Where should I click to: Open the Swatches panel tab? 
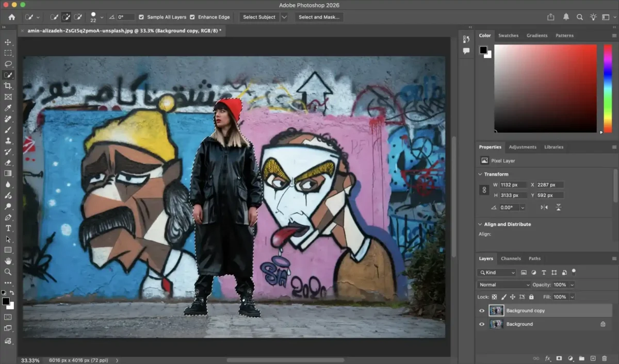click(508, 36)
